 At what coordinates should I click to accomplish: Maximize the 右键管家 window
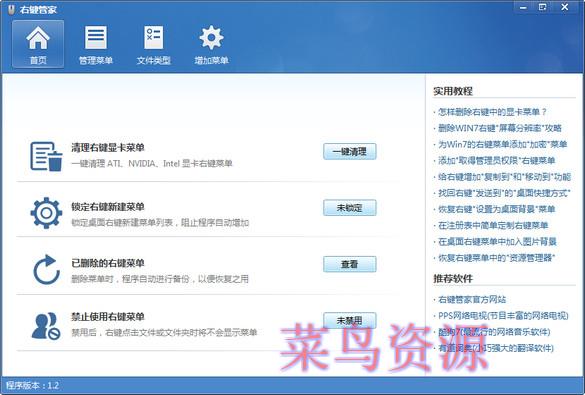543,7
